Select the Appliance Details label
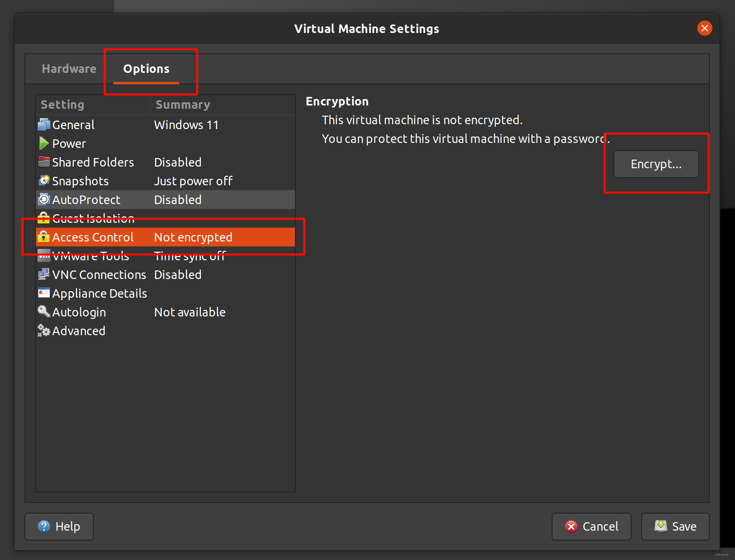This screenshot has width=735, height=560. [100, 293]
